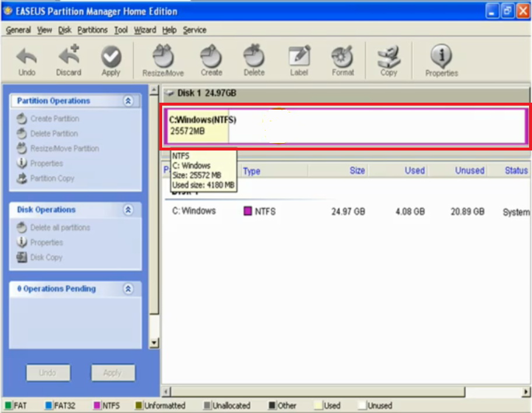Click the 4.08 GB used value
The image size is (532, 413).
(x=410, y=211)
